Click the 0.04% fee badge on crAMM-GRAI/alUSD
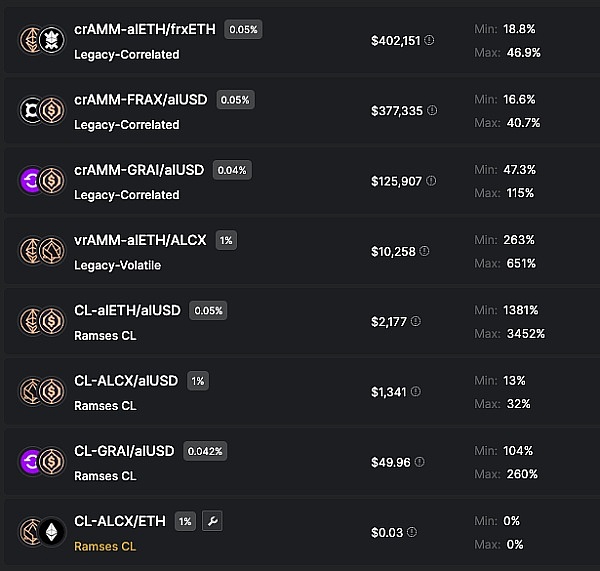The image size is (600, 571). [x=231, y=170]
